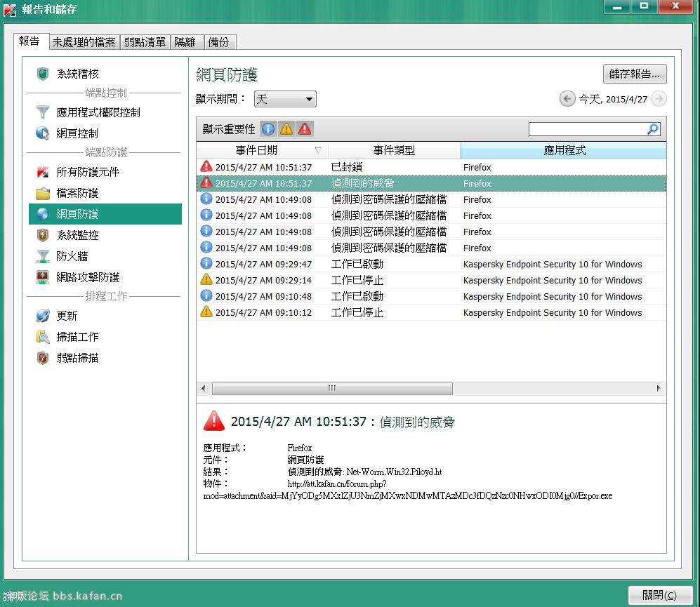Go to previous day with back arrow
This screenshot has width=700, height=607.
click(x=567, y=99)
